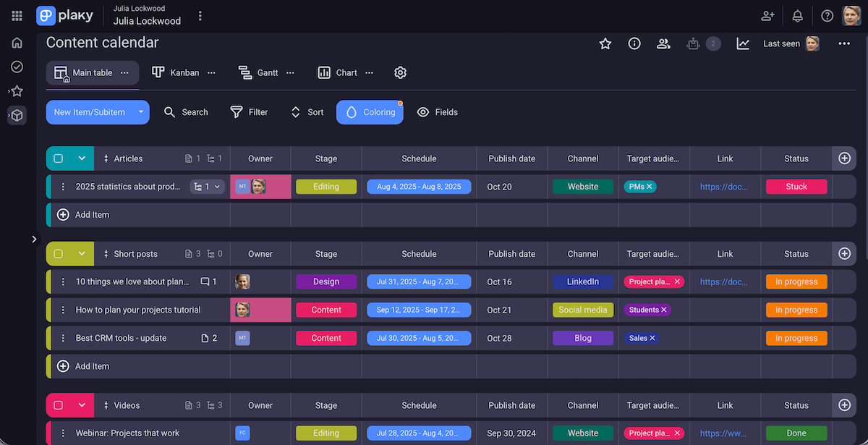Viewport: 868px width, 445px height.
Task: Click Julia's profile avatar at top right
Action: pyautogui.click(x=851, y=15)
